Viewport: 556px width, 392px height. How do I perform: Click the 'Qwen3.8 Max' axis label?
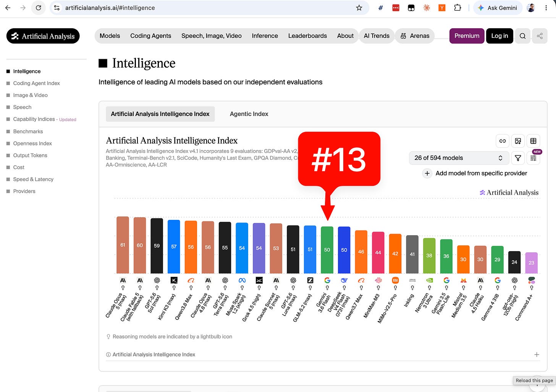click(183, 307)
